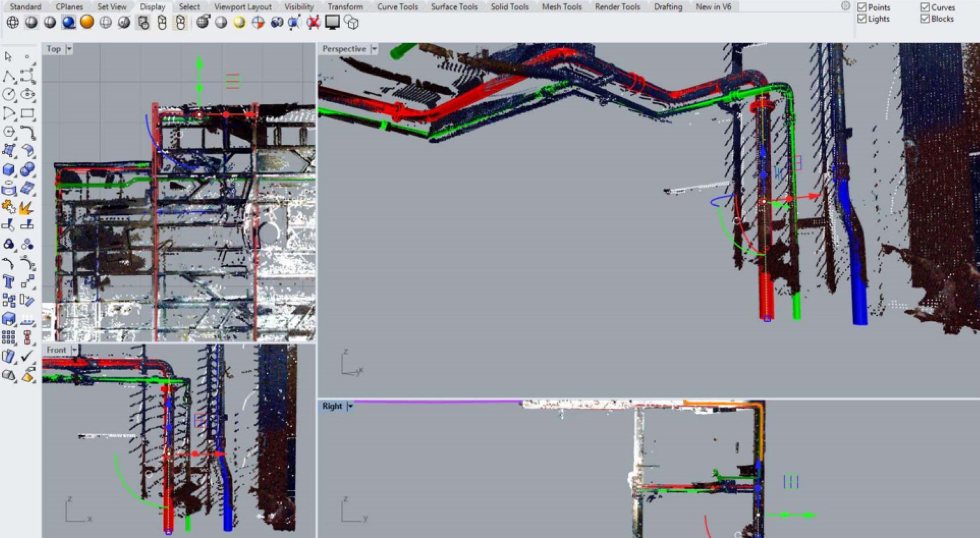
Task: Click the red X display toolbar icon
Action: pyautogui.click(x=313, y=23)
